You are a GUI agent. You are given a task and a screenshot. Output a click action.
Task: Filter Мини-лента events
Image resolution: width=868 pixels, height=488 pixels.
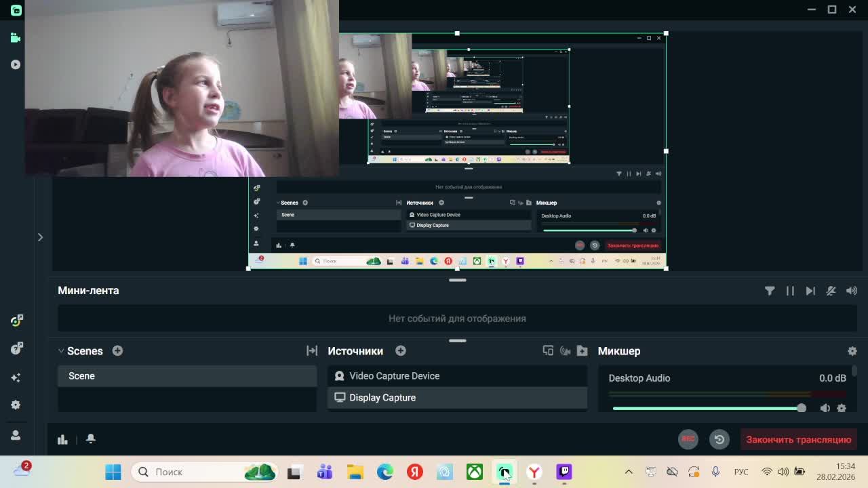point(770,291)
